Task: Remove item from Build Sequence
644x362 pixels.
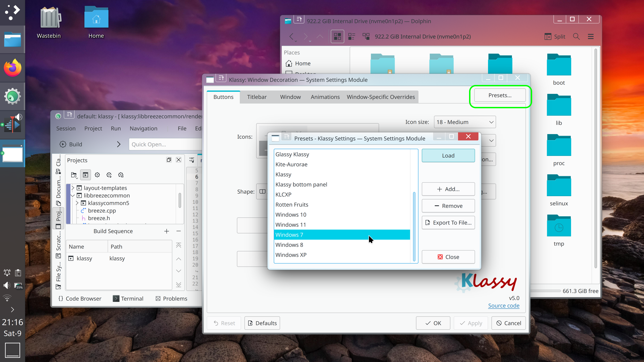Action: point(178,231)
